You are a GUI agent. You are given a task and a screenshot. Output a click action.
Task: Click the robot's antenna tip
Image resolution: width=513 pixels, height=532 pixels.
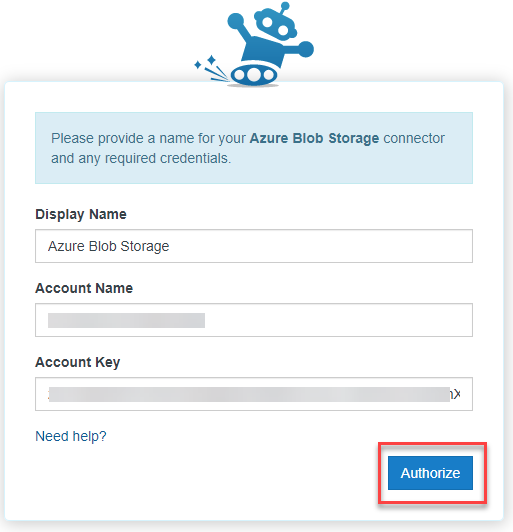[285, 6]
